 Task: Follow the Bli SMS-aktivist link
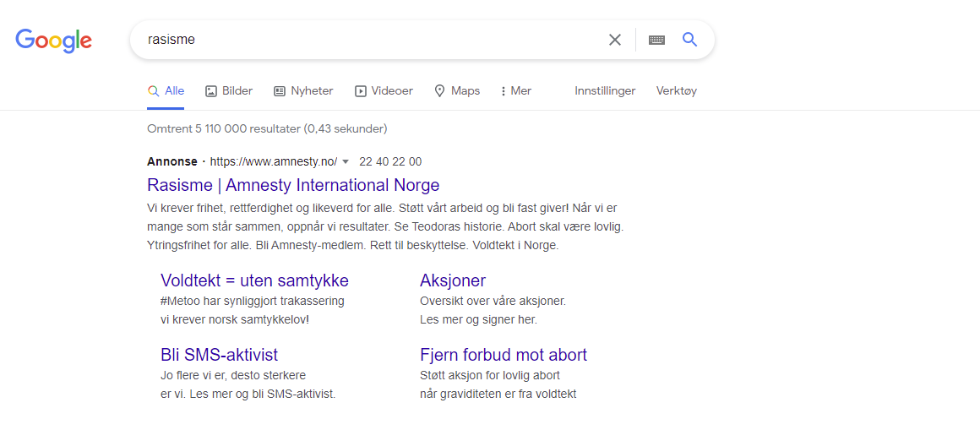point(220,355)
